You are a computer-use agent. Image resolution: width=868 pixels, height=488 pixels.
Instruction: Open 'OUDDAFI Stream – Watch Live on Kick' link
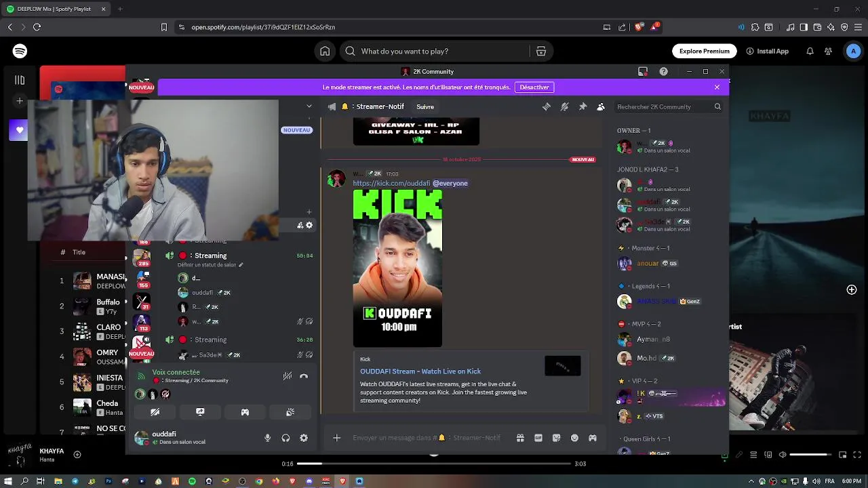click(x=420, y=371)
